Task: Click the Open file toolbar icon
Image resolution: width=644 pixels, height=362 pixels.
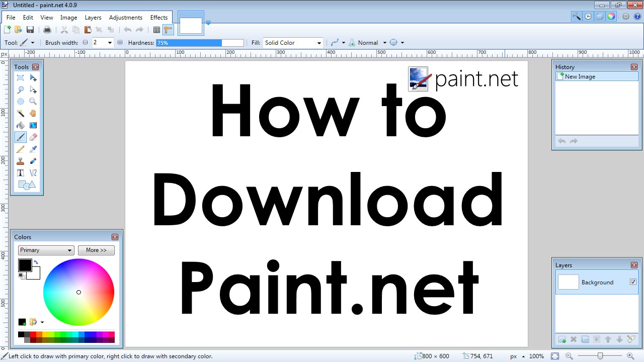Action: click(x=18, y=30)
